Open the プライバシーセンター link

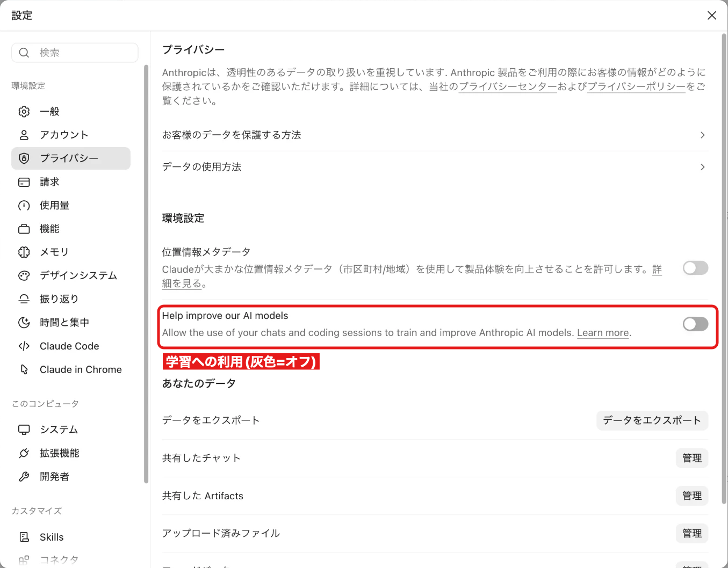pos(508,86)
